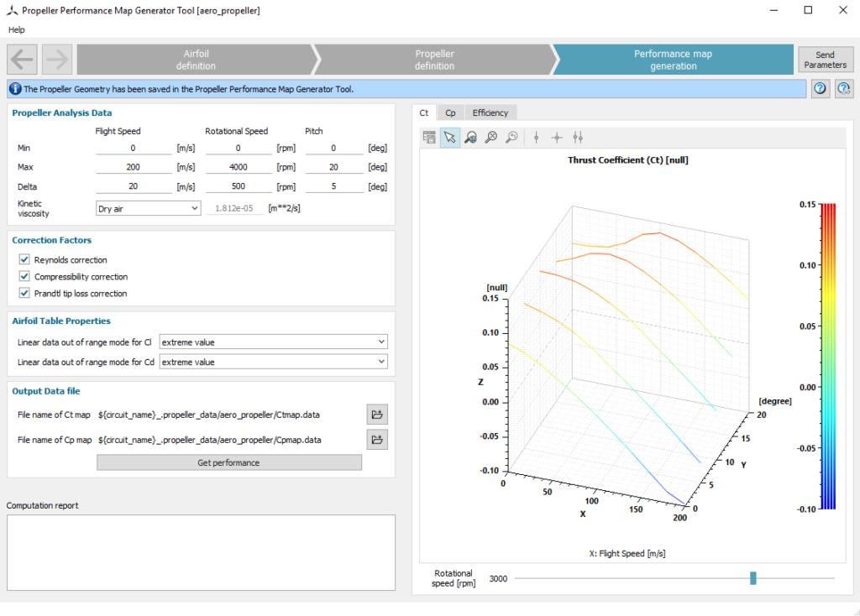Uncheck Compressibility correction
Viewport: 860px width, 616px height.
click(x=24, y=276)
